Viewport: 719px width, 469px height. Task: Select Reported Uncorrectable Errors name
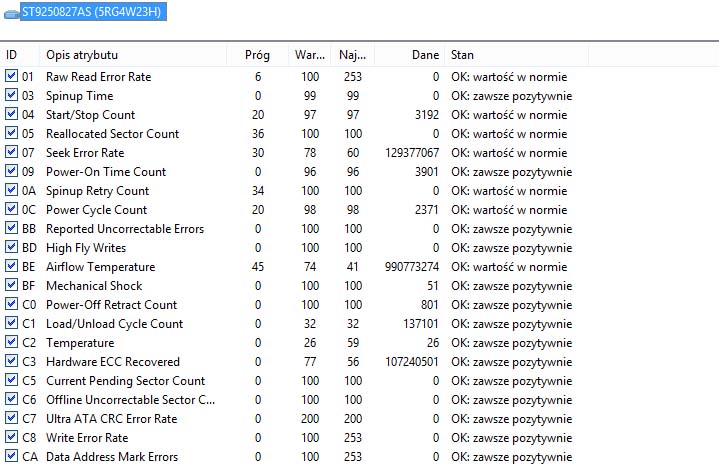click(x=125, y=229)
